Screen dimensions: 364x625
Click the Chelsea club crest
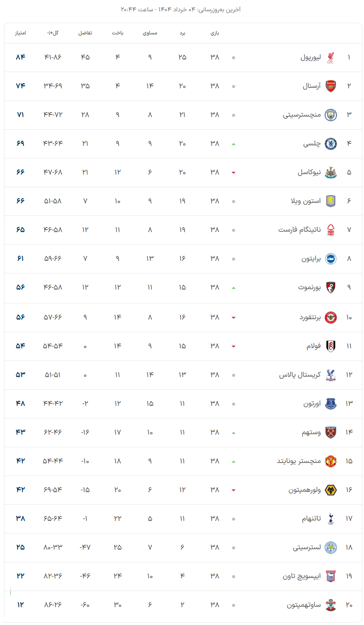pos(331,143)
